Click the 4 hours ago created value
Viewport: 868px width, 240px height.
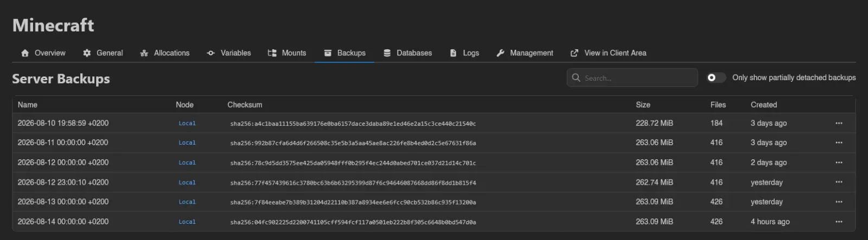point(770,222)
